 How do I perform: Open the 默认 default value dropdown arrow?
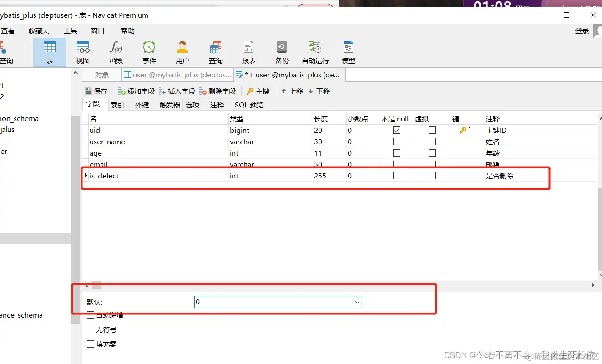click(357, 302)
